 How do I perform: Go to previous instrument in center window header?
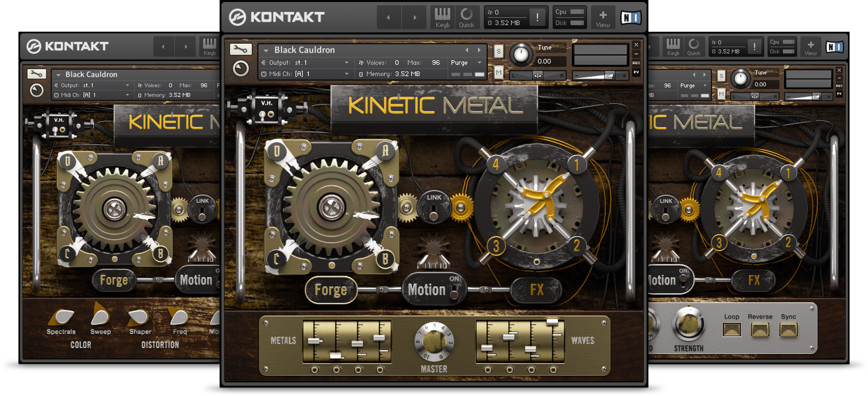point(388,17)
